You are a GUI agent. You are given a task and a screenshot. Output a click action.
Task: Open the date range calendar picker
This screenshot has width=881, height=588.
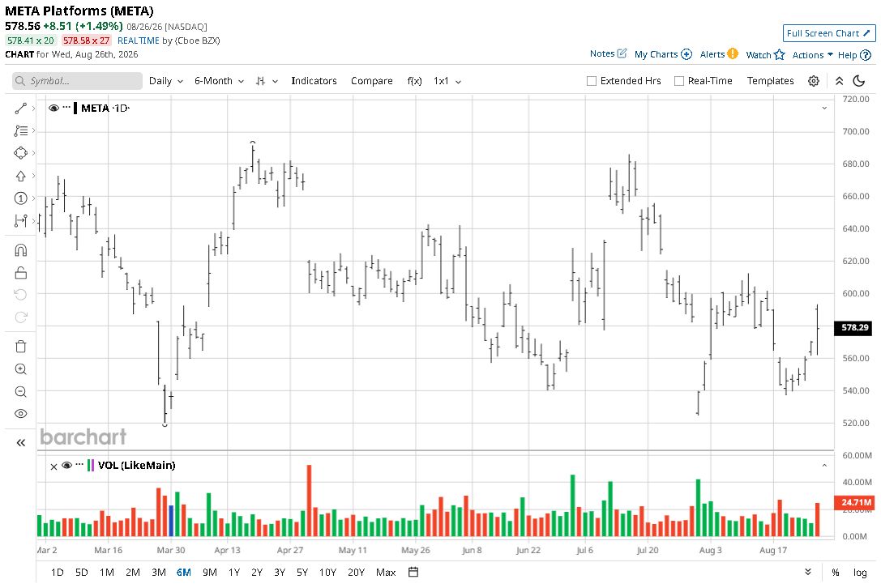413,573
